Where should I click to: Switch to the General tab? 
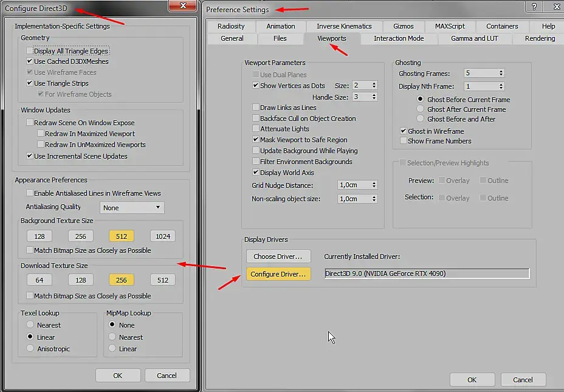pos(232,38)
